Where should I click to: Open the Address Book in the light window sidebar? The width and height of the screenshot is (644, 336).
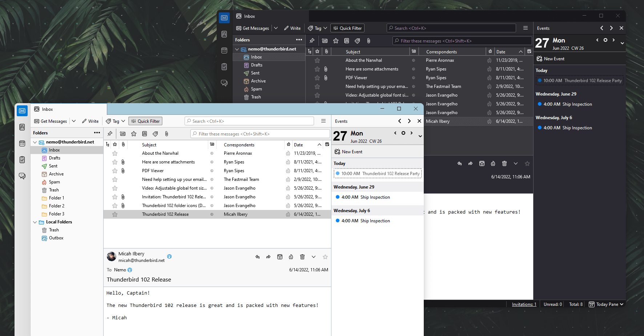(22, 127)
